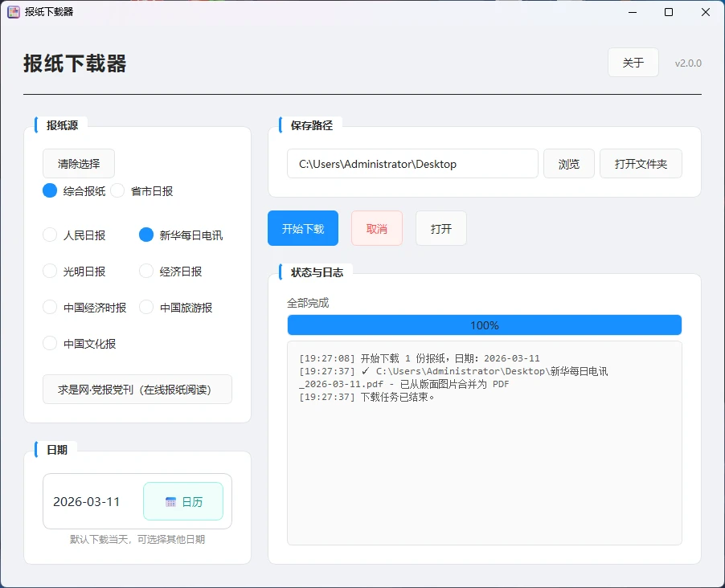Open 求是网·党报党刊 online newspaper reading
The height and width of the screenshot is (588, 725).
tap(137, 390)
